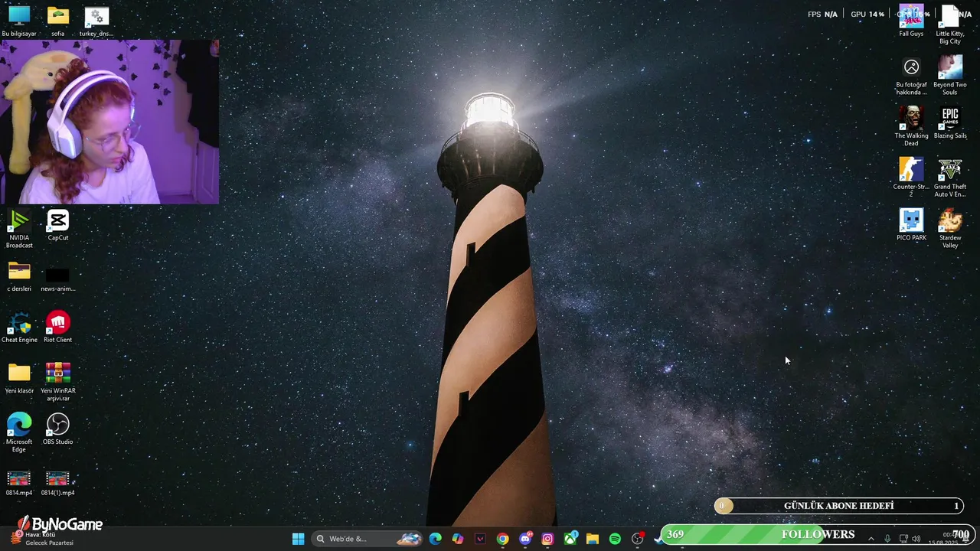Launch The Walking Dead shortcut
This screenshot has width=980, height=551.
pos(911,126)
